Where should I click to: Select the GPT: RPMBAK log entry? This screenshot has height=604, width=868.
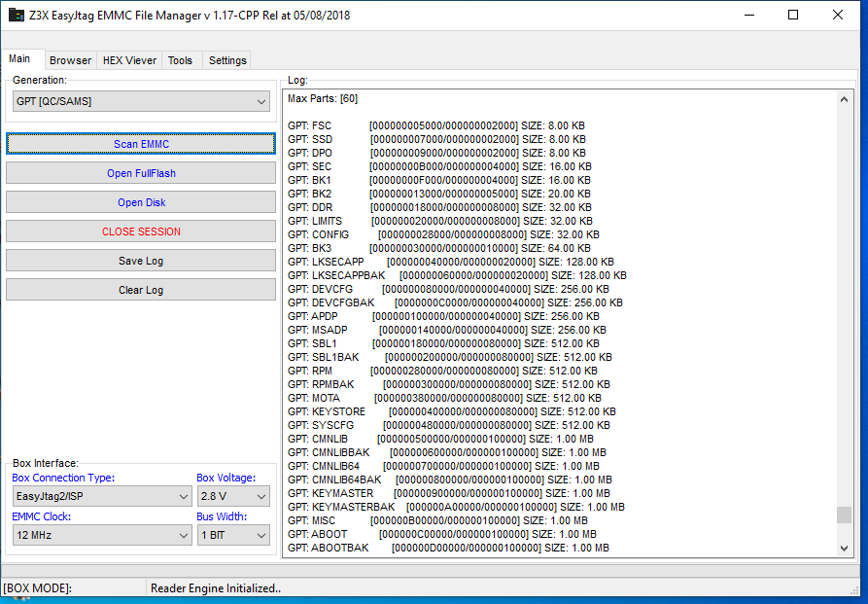coord(449,384)
